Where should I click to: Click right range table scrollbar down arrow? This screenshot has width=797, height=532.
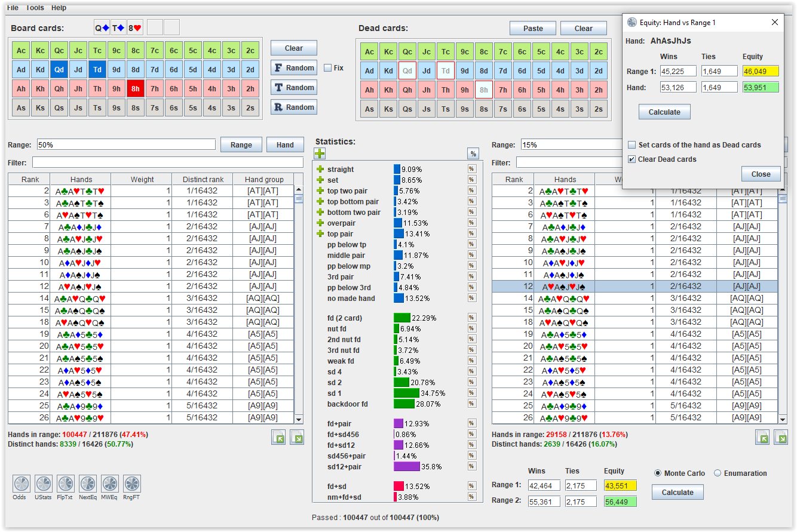coord(783,419)
